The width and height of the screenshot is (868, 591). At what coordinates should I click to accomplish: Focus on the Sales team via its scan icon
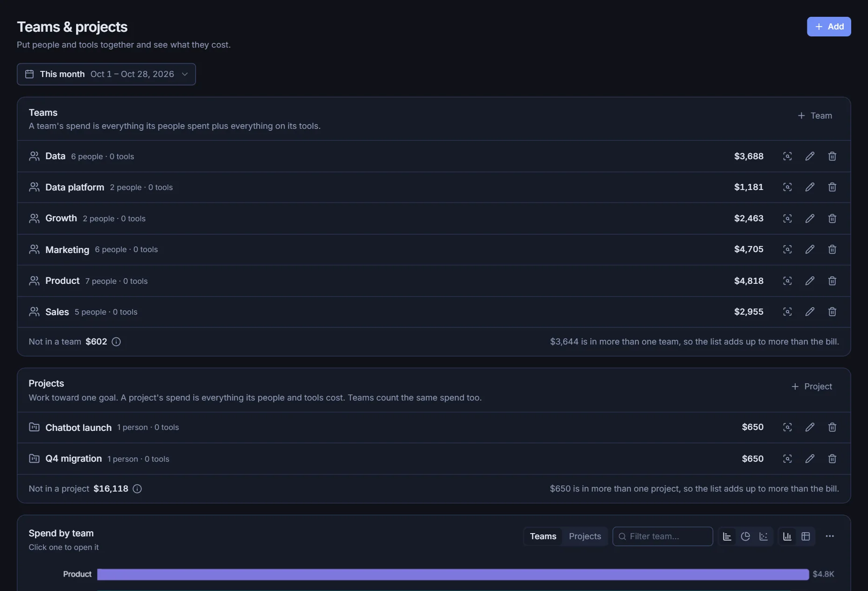coord(787,312)
